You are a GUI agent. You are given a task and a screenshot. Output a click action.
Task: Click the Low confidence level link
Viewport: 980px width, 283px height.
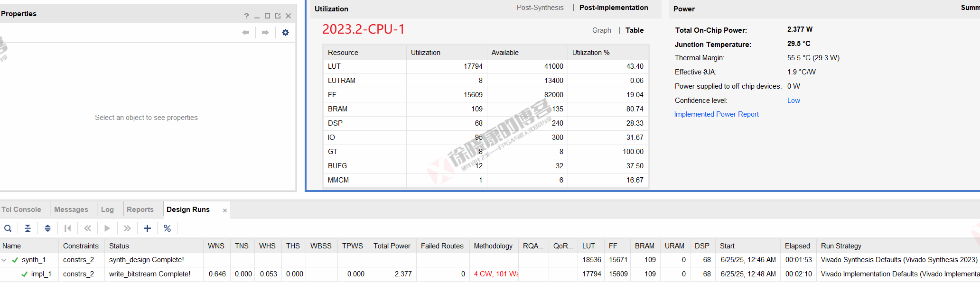tap(793, 100)
